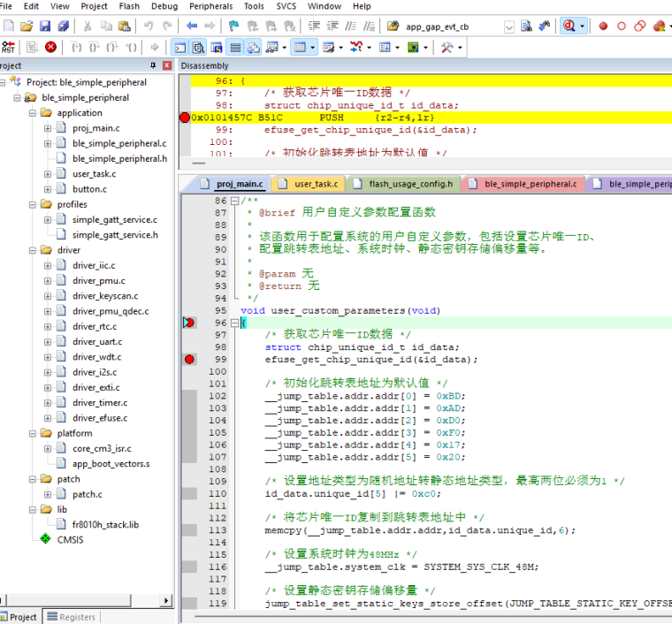
Task: Click the red Stop execution icon
Action: tap(51, 47)
